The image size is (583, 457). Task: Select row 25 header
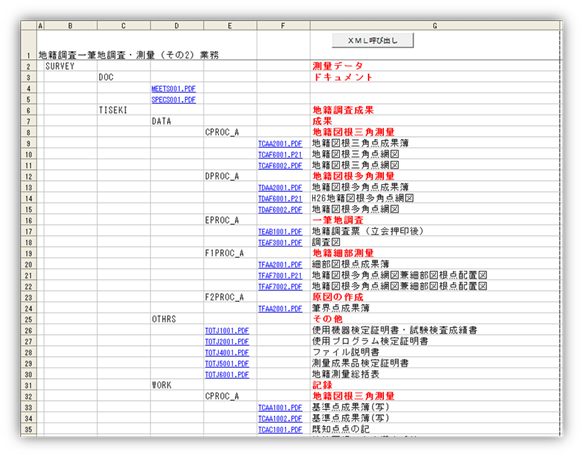point(29,319)
